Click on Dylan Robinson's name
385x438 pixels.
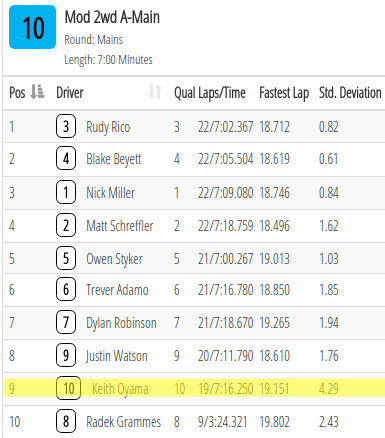(x=121, y=323)
